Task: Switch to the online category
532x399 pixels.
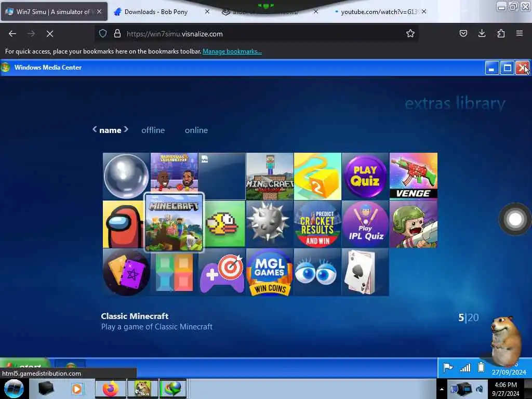Action: 196,130
